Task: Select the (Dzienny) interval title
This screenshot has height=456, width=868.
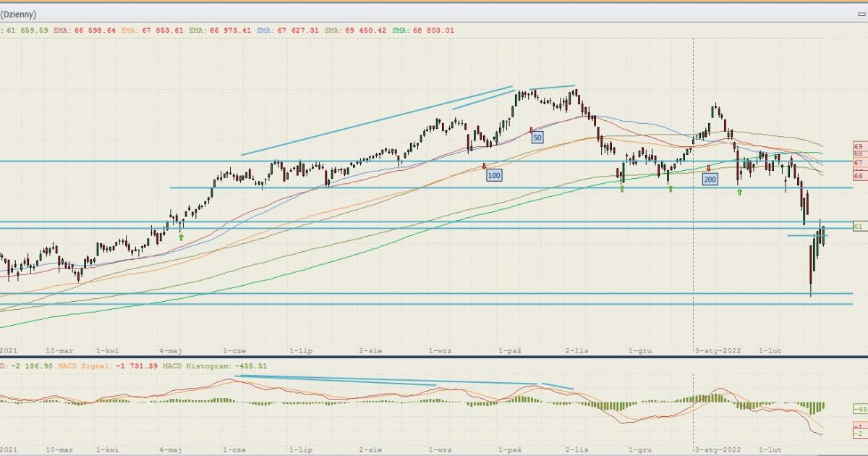Action: [18, 14]
